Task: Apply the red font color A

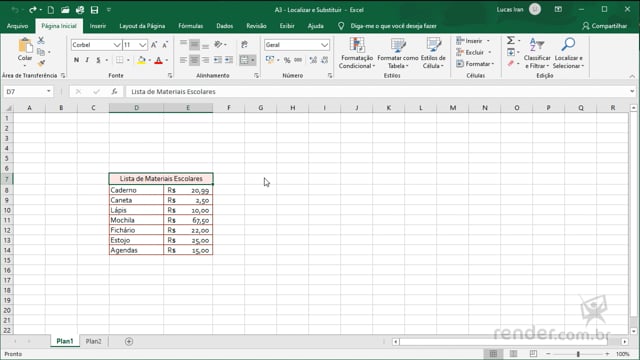Action: (x=159, y=60)
